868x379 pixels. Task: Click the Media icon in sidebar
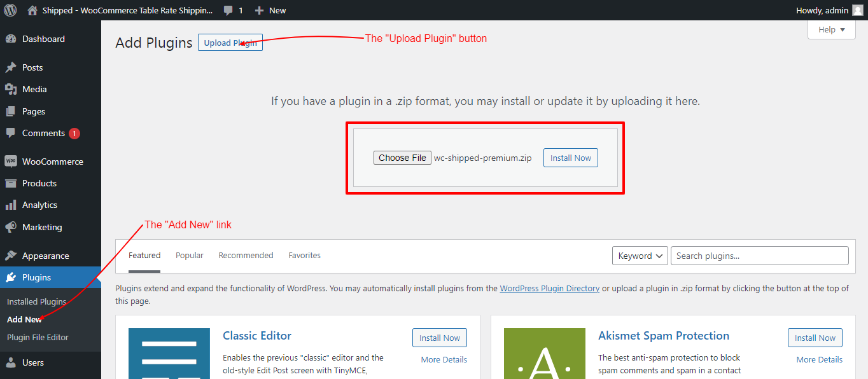point(11,89)
